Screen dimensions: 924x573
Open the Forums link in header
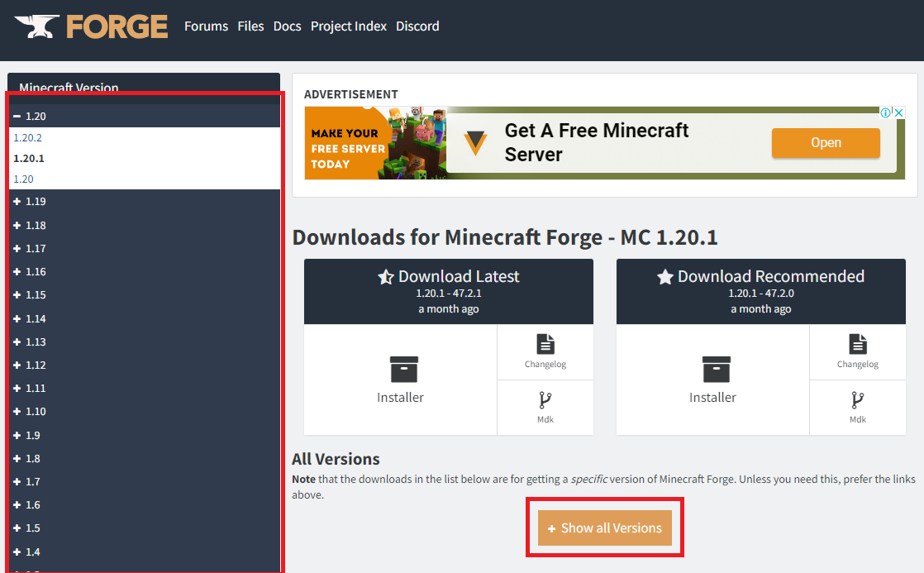[x=207, y=26]
